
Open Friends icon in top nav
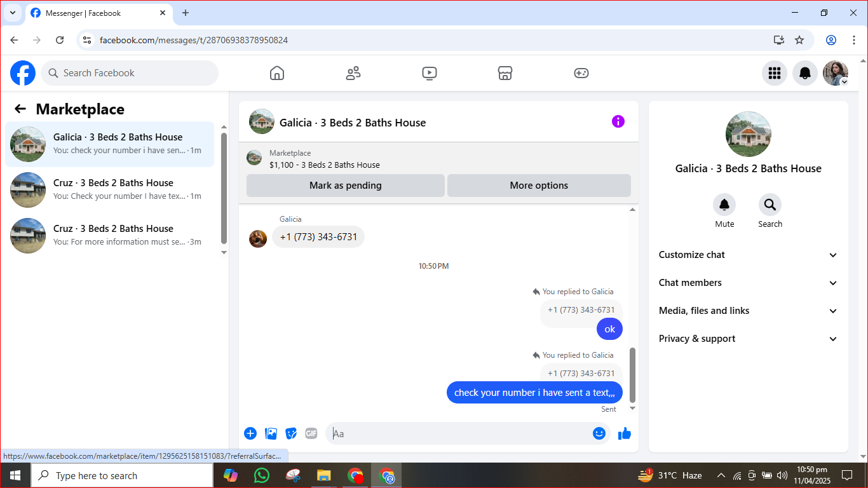point(353,73)
